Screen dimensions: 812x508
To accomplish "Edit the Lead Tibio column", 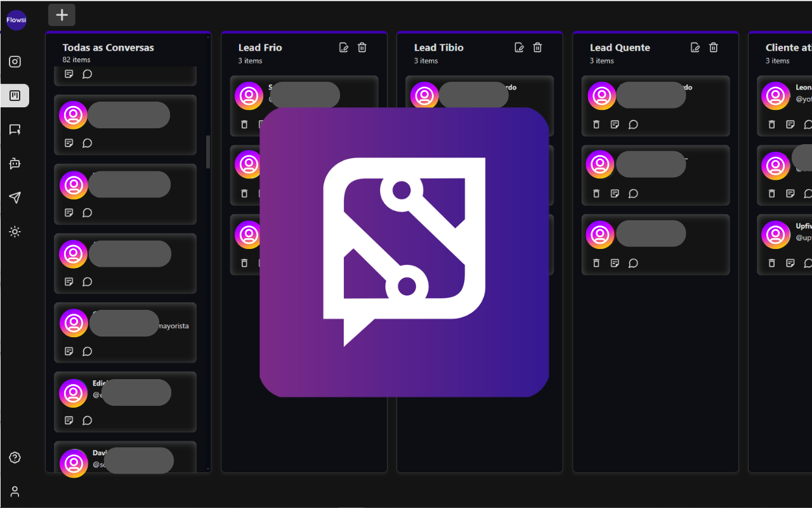I will pos(520,48).
